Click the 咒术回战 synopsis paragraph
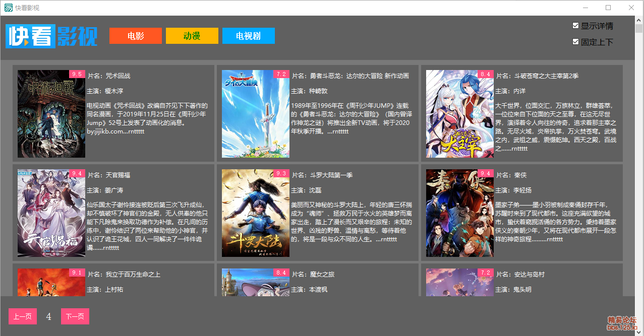This screenshot has width=644, height=336. pyautogui.click(x=147, y=118)
